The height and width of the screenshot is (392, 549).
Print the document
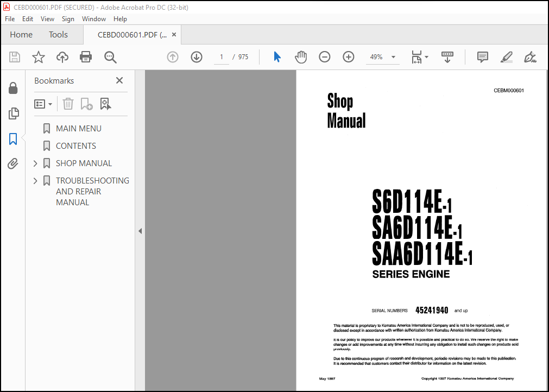(86, 56)
